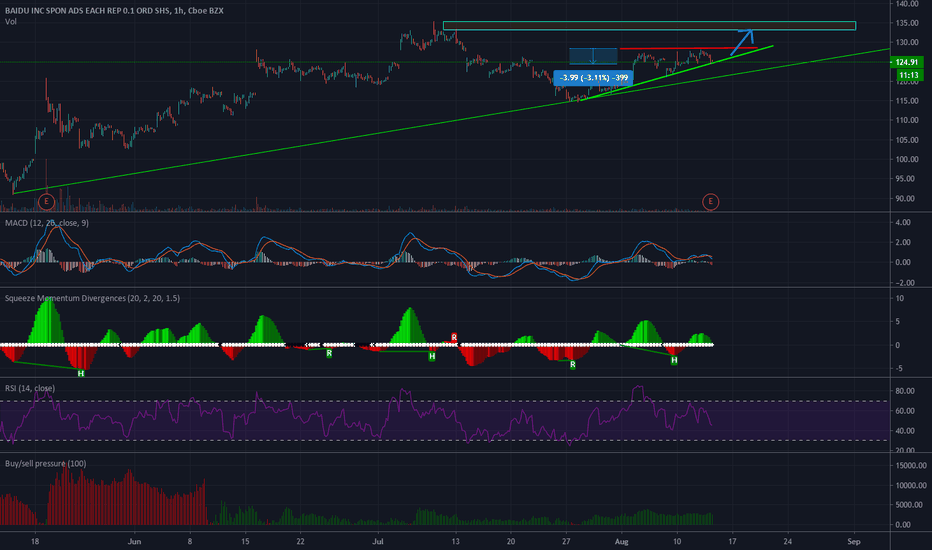
Task: Click the 'Aug' date on the time axis
Action: 621,542
